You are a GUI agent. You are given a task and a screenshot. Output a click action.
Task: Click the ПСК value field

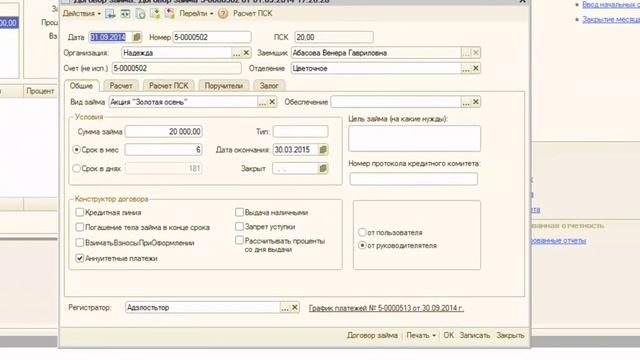334,37
